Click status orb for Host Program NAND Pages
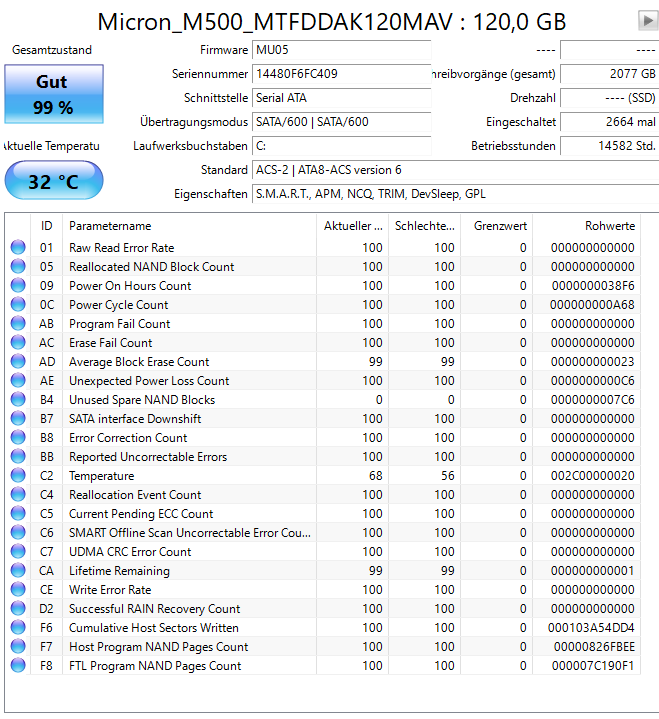659x719 pixels. tap(18, 647)
